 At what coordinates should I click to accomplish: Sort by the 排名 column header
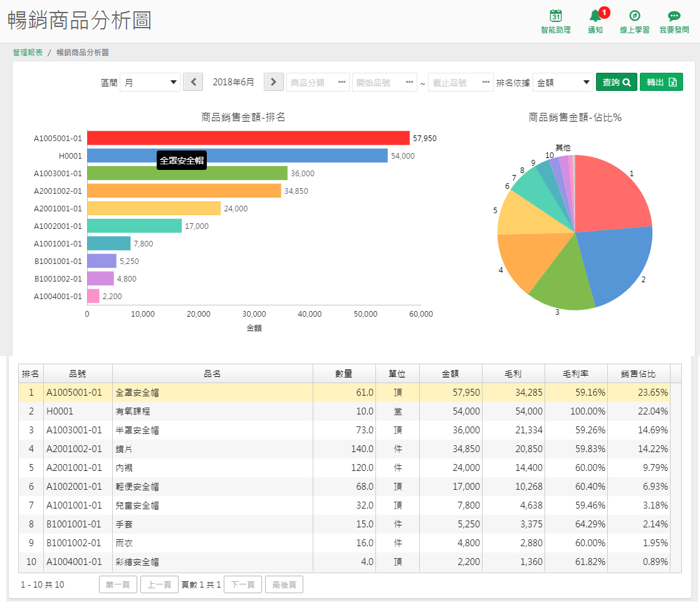point(31,373)
